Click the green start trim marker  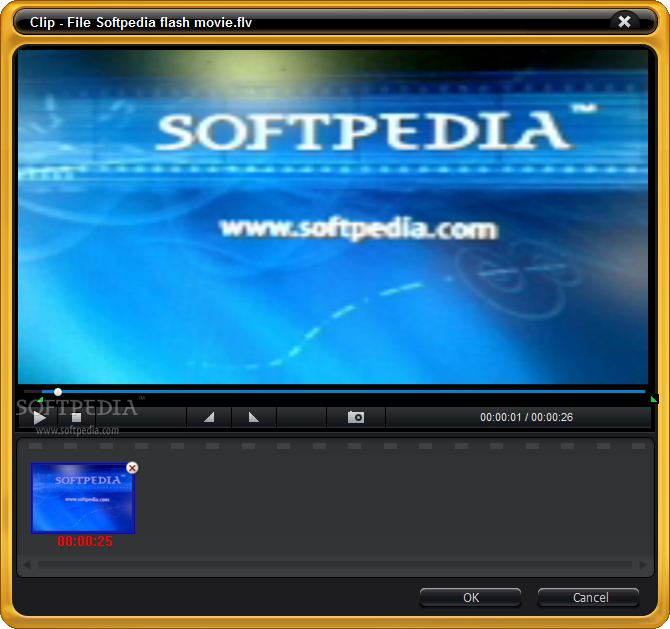click(40, 400)
